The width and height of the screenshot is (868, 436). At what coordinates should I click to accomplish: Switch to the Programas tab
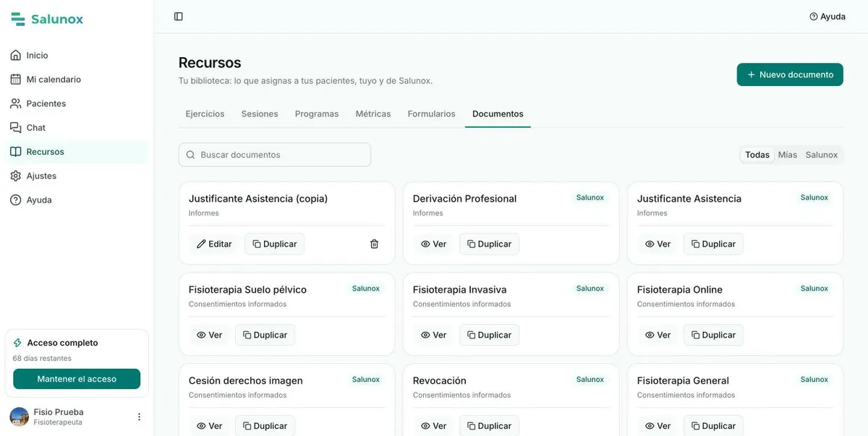pyautogui.click(x=317, y=114)
